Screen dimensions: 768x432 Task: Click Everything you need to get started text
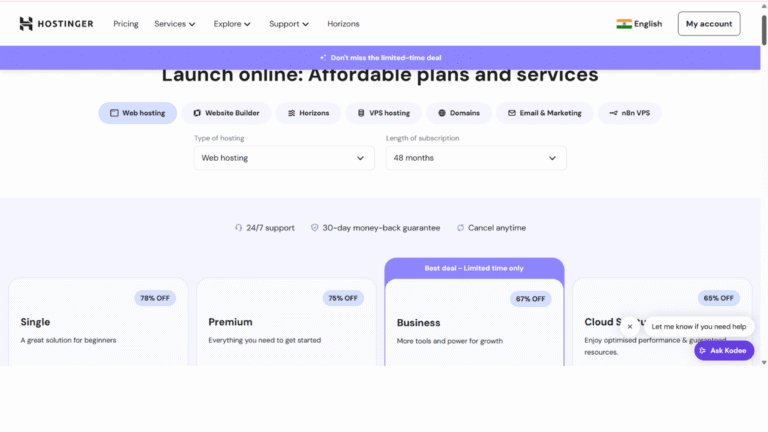pos(264,340)
